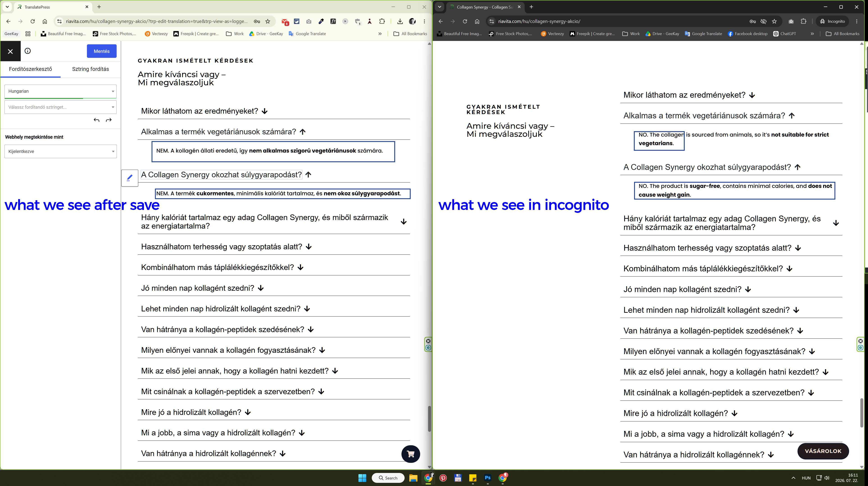
Task: Reload the incognito browser page
Action: tap(465, 21)
